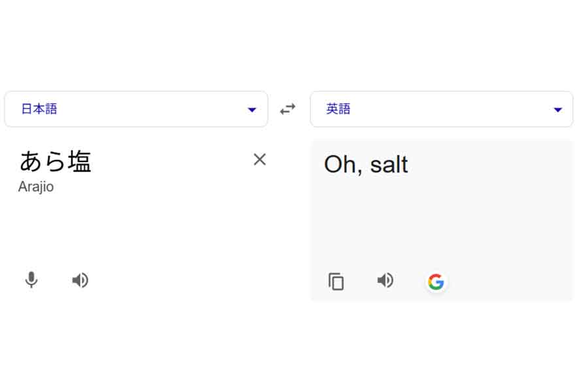Click the 塩 character in the source text
This screenshot has width=588, height=392.
80,161
